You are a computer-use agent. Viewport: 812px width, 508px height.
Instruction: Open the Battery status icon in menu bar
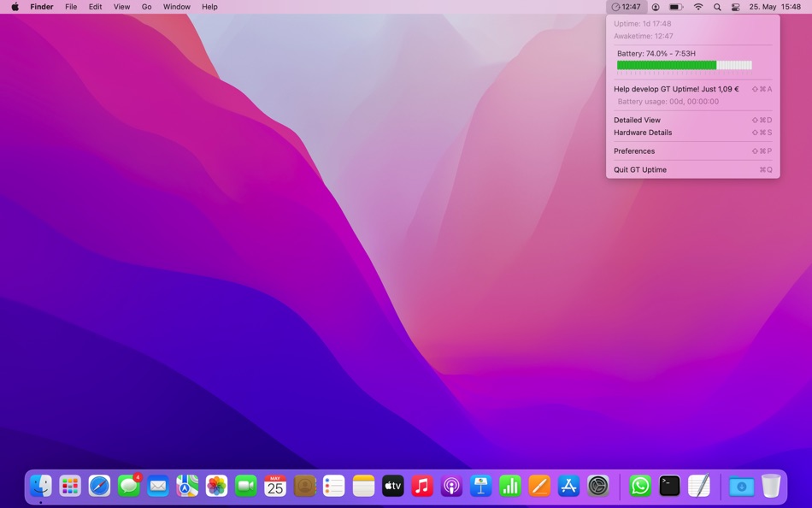point(675,7)
